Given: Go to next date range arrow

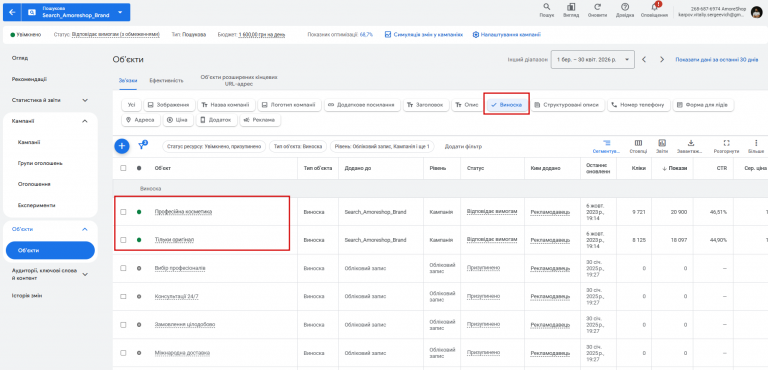Looking at the screenshot, I should [x=662, y=59].
